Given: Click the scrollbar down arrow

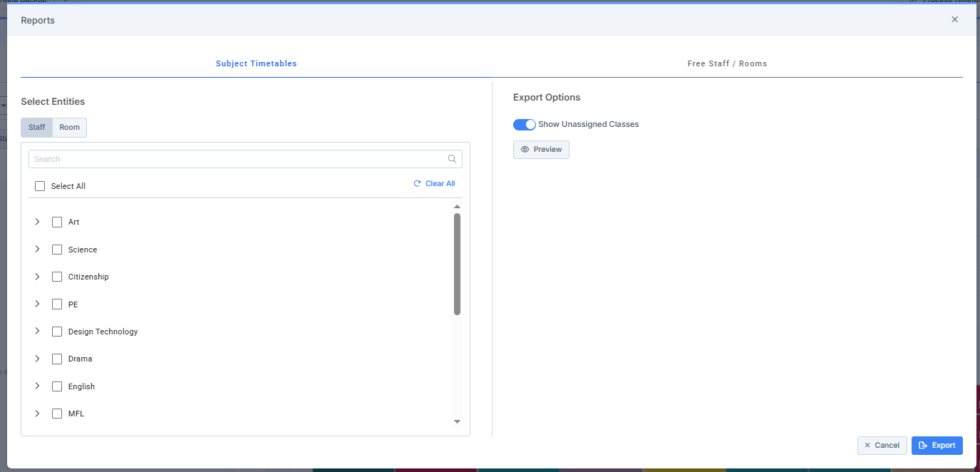Looking at the screenshot, I should tap(457, 422).
